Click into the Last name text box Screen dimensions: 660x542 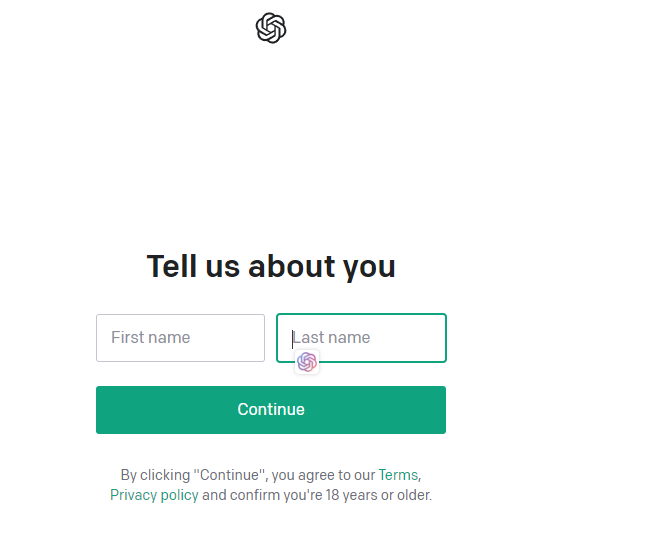[380, 338]
